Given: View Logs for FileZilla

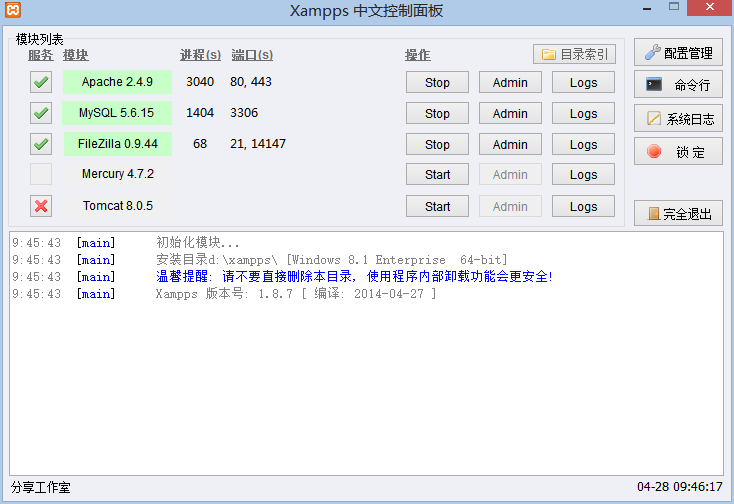Looking at the screenshot, I should 583,145.
